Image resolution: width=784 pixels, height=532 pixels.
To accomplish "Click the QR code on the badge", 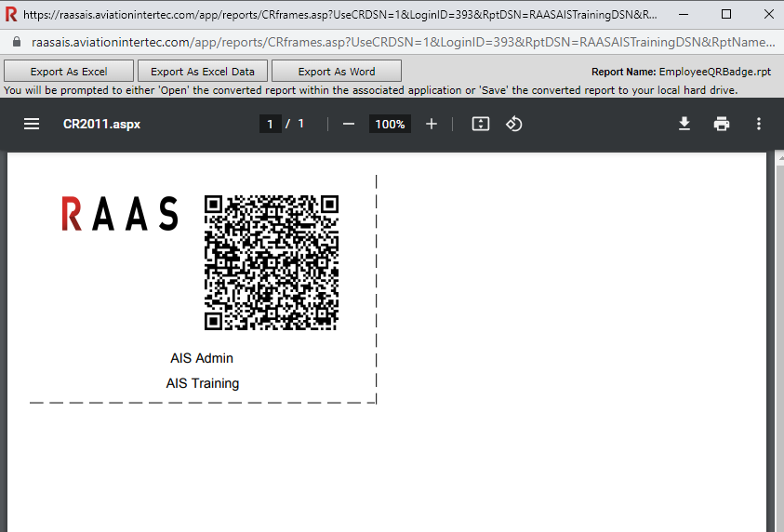I will (271, 262).
